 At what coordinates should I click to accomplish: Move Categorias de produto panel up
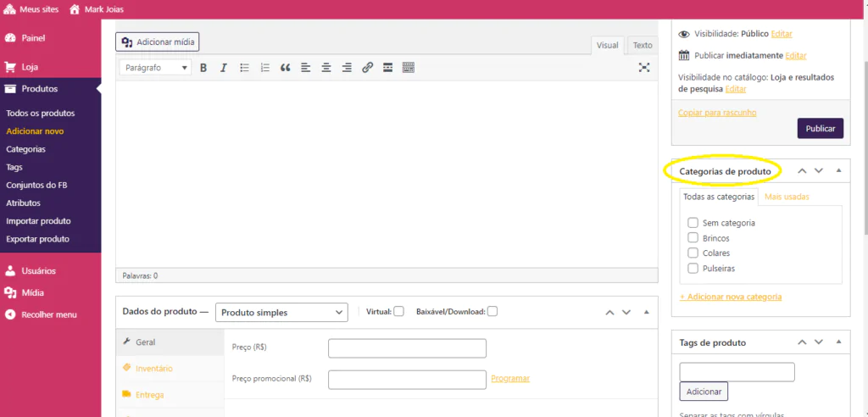tap(802, 171)
